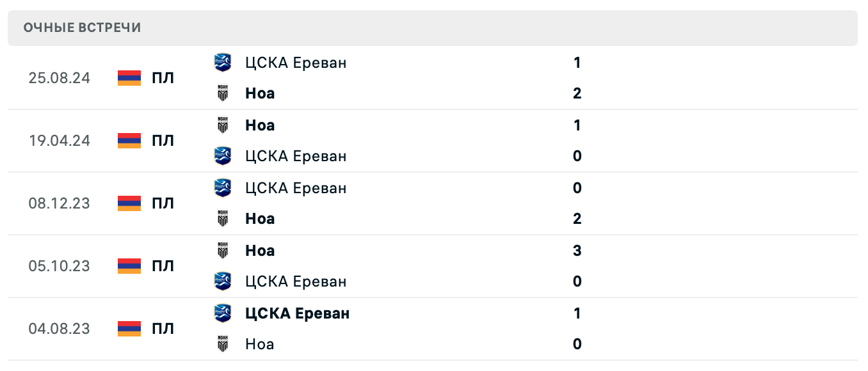
Task: Open the 19.04.24 match details row
Action: pyautogui.click(x=434, y=141)
